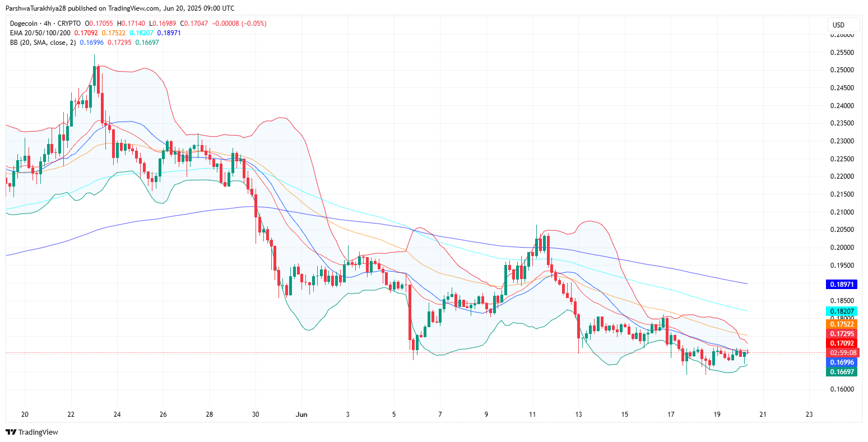This screenshot has width=868, height=442.
Task: Click the green 0.16697 lower band label
Action: point(842,372)
